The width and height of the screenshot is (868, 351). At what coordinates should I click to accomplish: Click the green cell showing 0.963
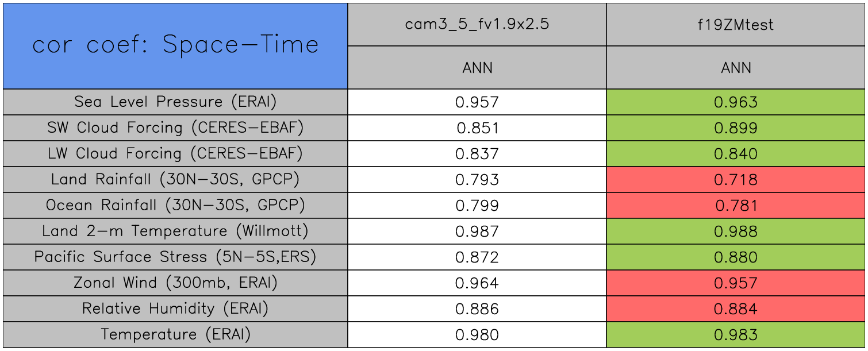click(736, 102)
